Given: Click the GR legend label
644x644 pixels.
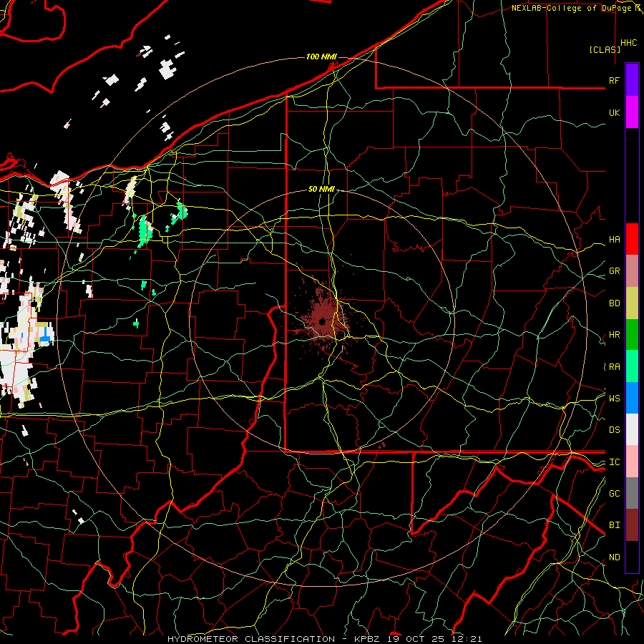Looking at the screenshot, I should click(x=614, y=271).
